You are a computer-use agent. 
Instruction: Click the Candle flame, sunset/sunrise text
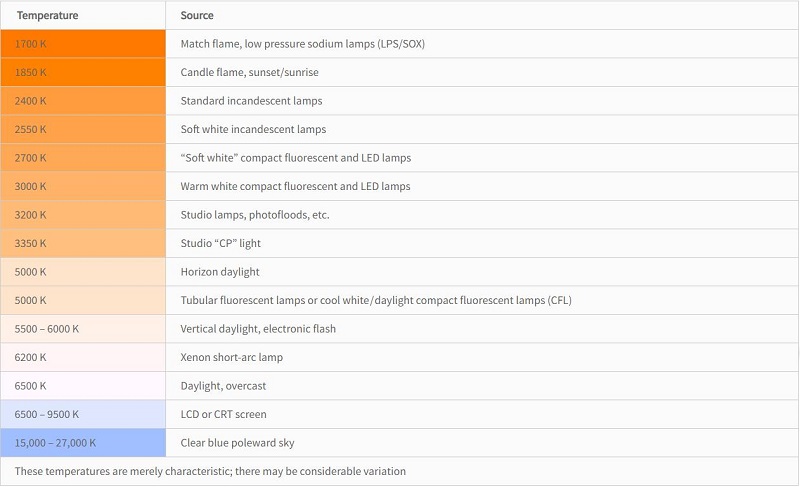pyautogui.click(x=249, y=72)
